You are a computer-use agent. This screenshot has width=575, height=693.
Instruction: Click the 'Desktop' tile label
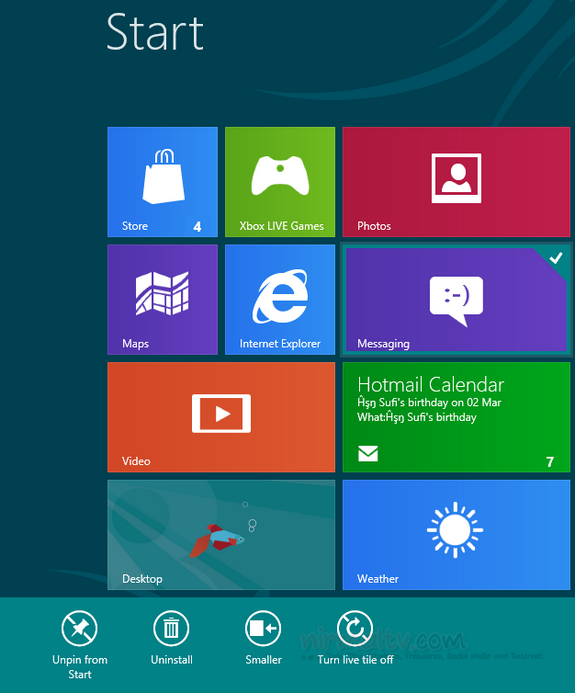[142, 579]
